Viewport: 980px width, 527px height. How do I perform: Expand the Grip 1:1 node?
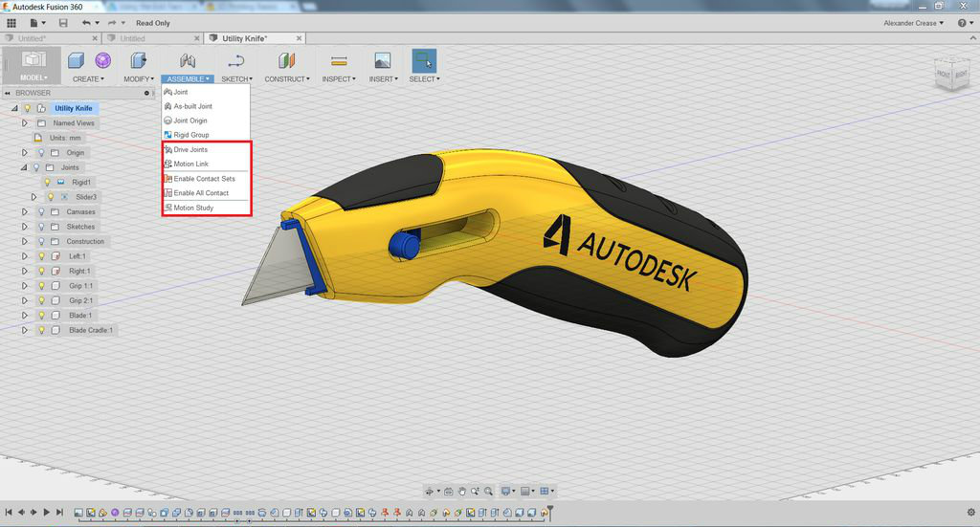[25, 286]
